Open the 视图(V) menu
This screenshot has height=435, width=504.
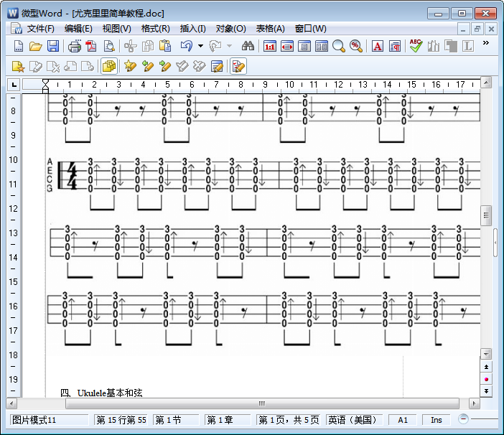(117, 29)
